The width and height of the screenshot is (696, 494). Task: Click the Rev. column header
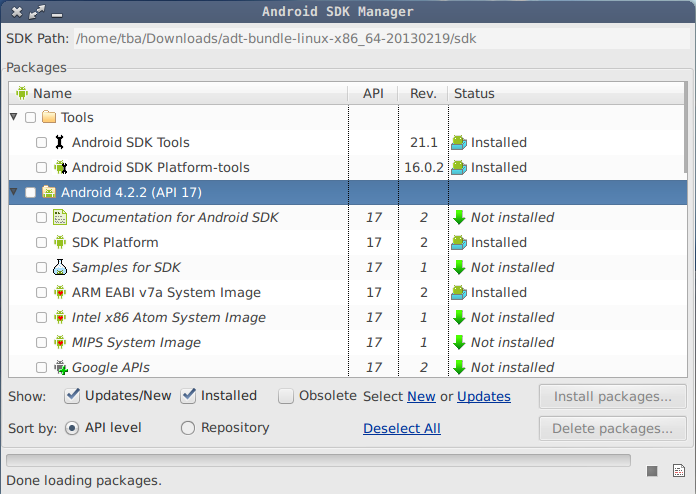pos(423,93)
